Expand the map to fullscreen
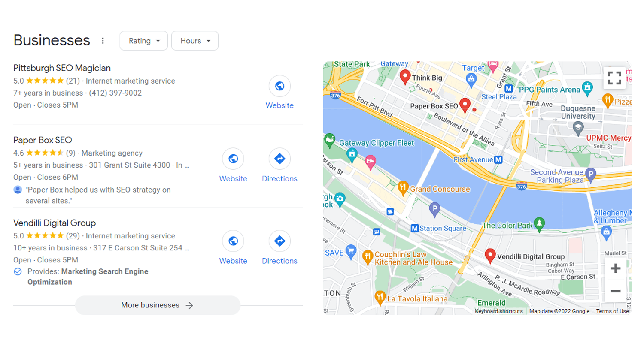Image resolution: width=644 pixels, height=343 pixels. pos(614,78)
